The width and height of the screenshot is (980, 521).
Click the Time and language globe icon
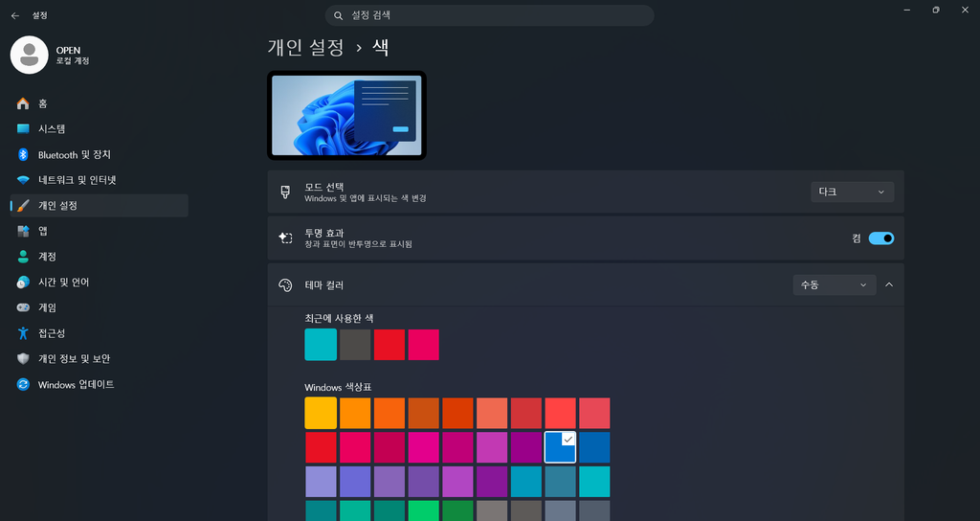23,283
